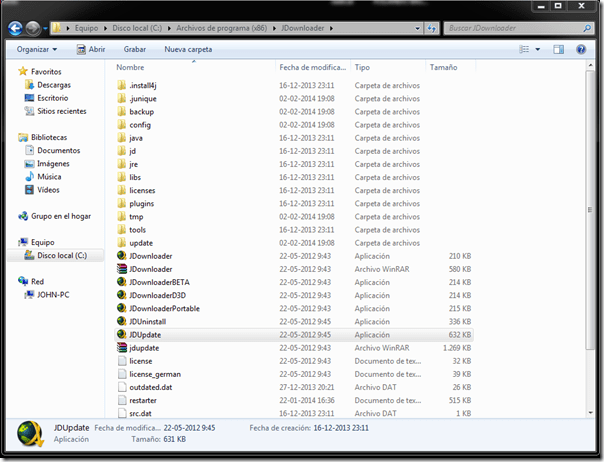Sort by the Tamaño column header
The image size is (604, 462).
pos(443,67)
